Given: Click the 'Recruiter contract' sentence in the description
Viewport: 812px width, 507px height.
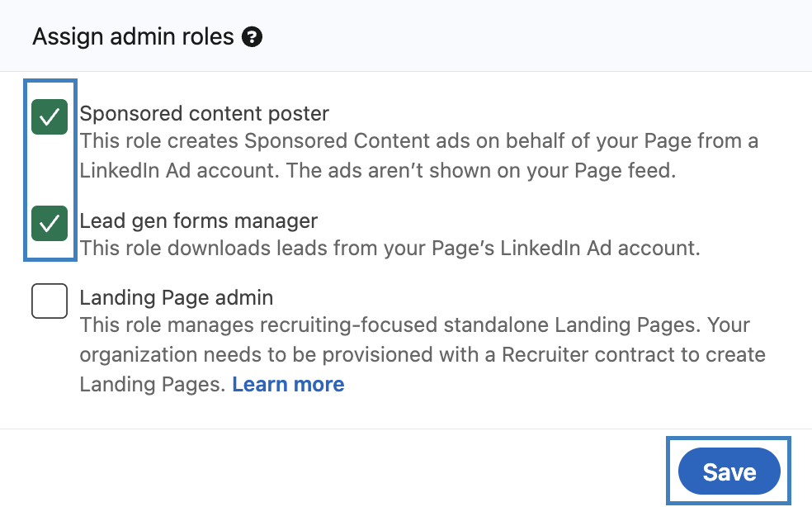Looking at the screenshot, I should click(422, 354).
